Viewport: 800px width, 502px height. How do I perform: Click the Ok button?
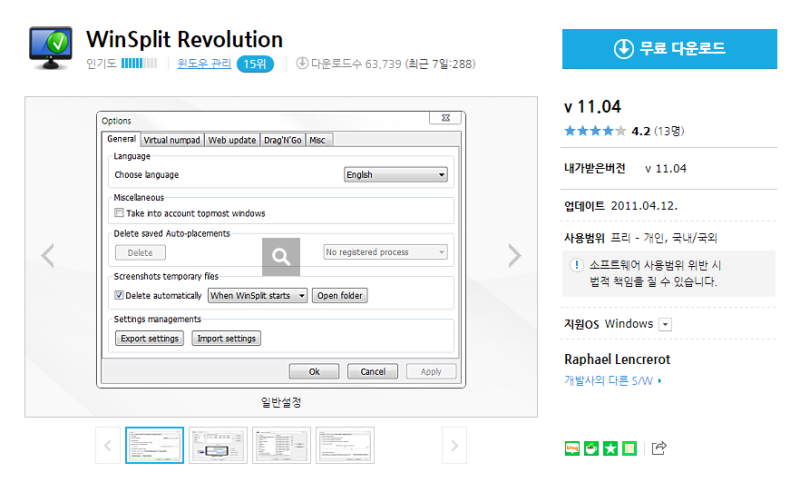click(314, 371)
